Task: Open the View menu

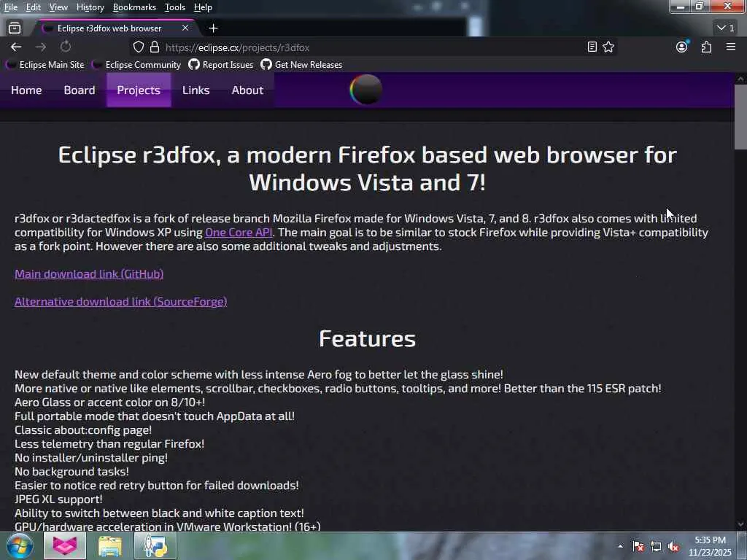Action: point(58,7)
